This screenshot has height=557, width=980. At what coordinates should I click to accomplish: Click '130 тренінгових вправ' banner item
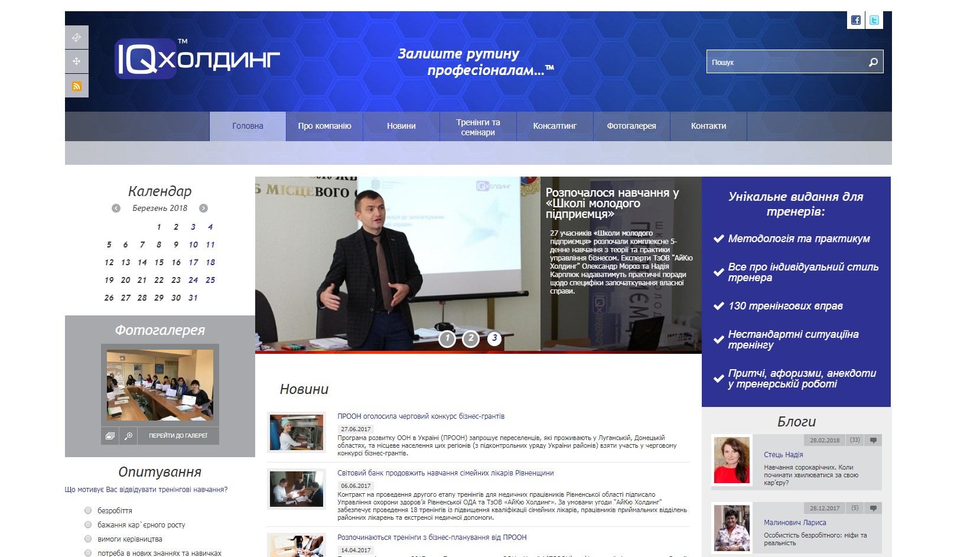tap(785, 306)
